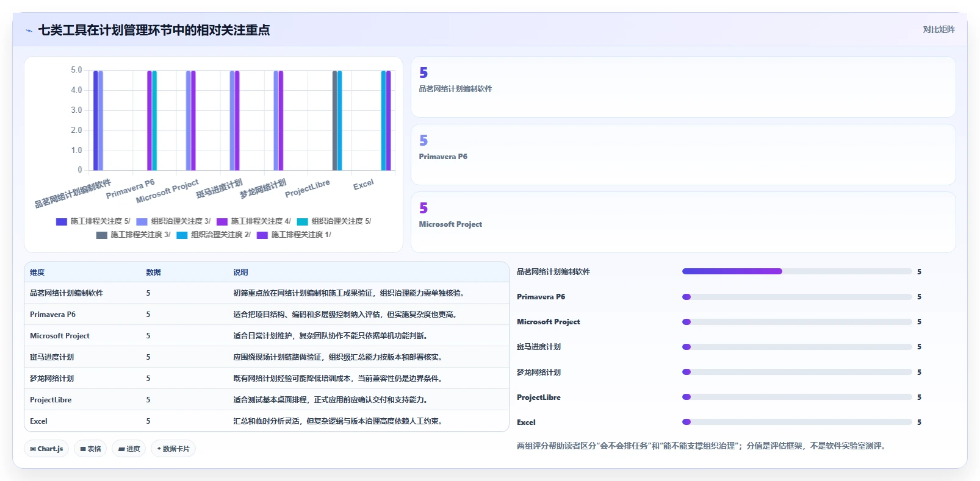Select table cell 梦龙网络计划

[x=52, y=379]
